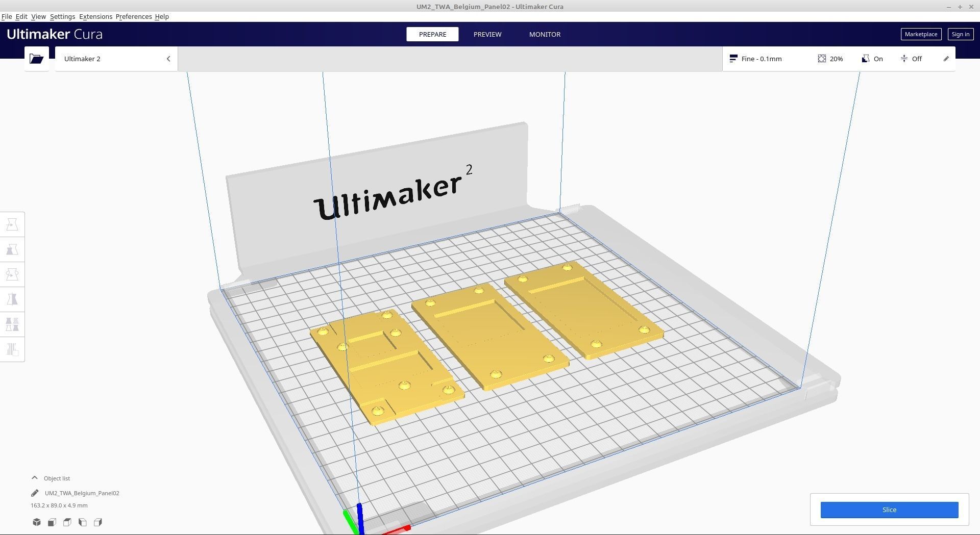Viewport: 980px width, 535px height.
Task: Select the rightmost yellow panel model
Action: point(584,310)
